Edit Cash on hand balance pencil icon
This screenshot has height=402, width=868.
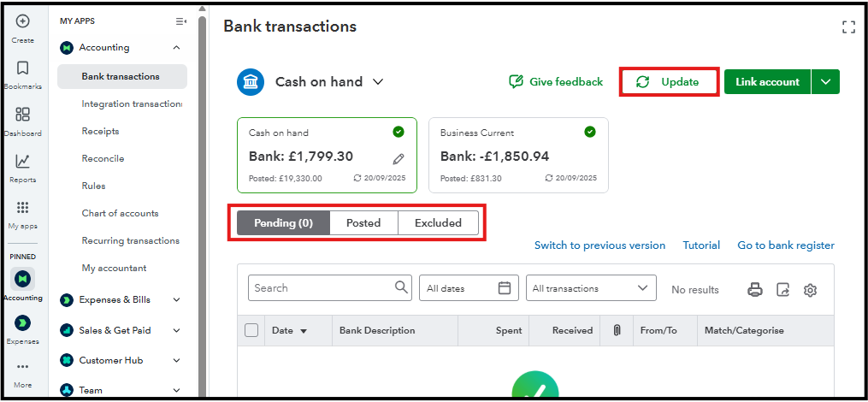point(399,158)
